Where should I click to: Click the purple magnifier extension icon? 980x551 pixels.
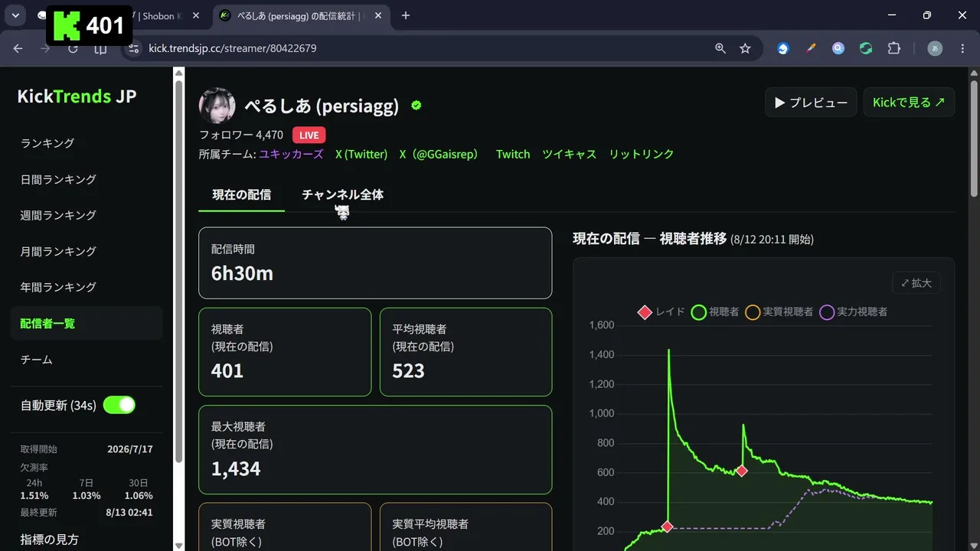pyautogui.click(x=838, y=48)
